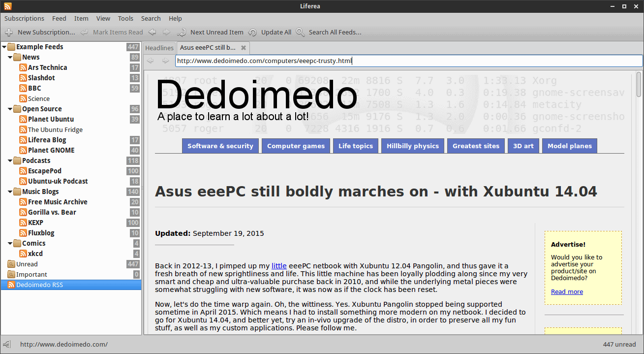This screenshot has width=644, height=354.
Task: Collapse the News folder
Action: [x=10, y=57]
